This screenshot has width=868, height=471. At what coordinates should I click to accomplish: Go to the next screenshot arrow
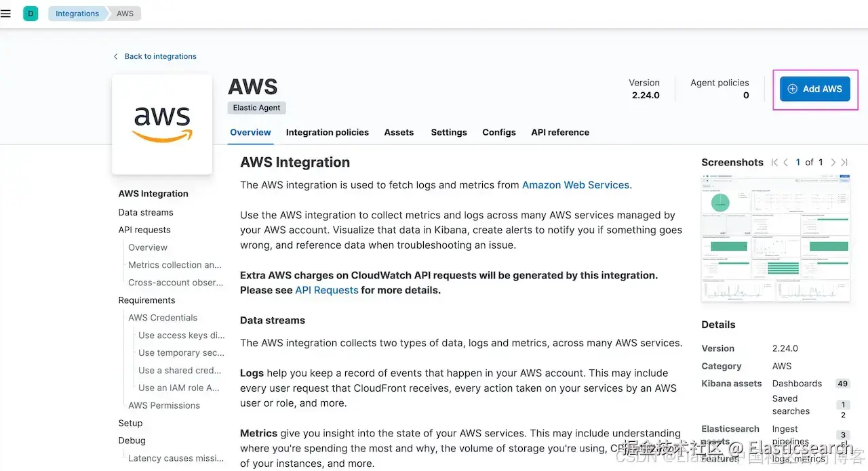pyautogui.click(x=833, y=163)
